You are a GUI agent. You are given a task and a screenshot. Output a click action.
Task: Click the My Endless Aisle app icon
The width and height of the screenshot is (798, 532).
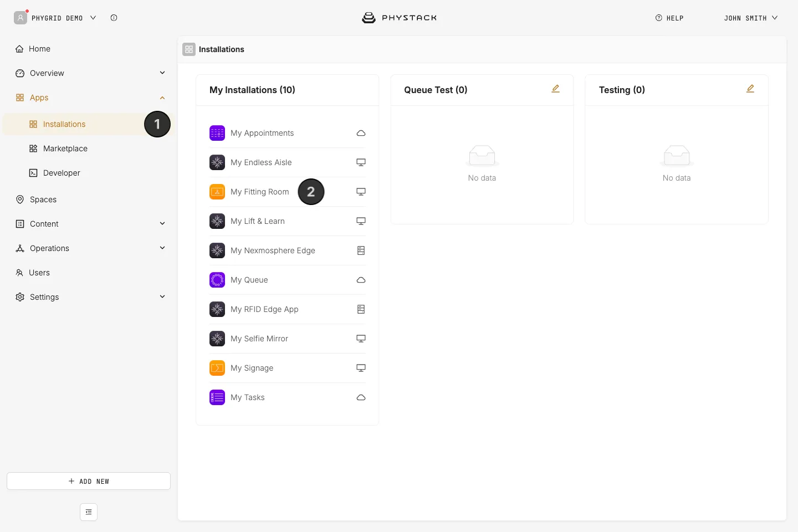click(x=217, y=162)
